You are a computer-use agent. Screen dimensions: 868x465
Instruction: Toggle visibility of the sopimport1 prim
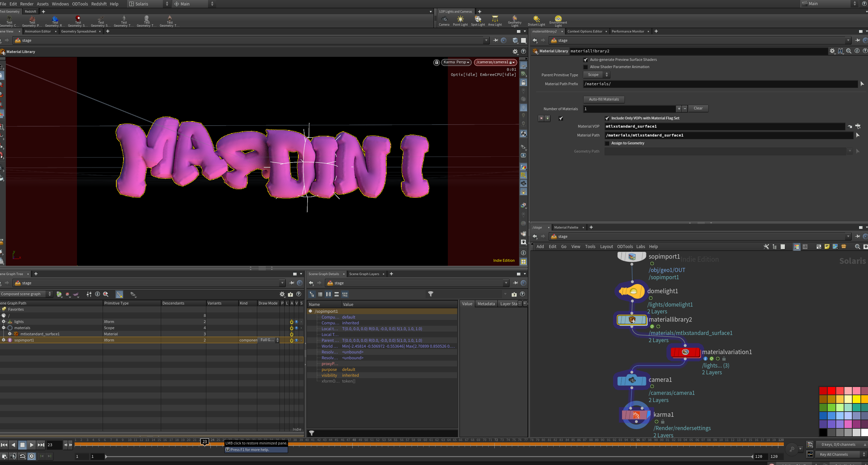pyautogui.click(x=296, y=340)
